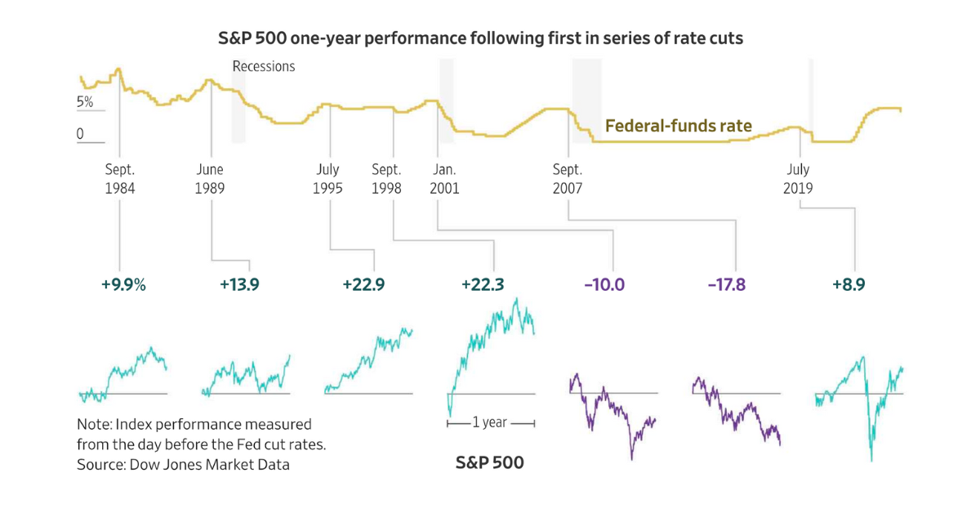Image resolution: width=980 pixels, height=513 pixels.
Task: Select the Sept. 1998 date label
Action: (x=387, y=179)
